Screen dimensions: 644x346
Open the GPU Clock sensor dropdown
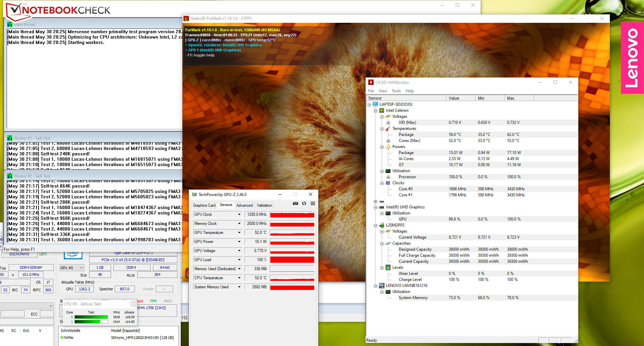[239, 214]
